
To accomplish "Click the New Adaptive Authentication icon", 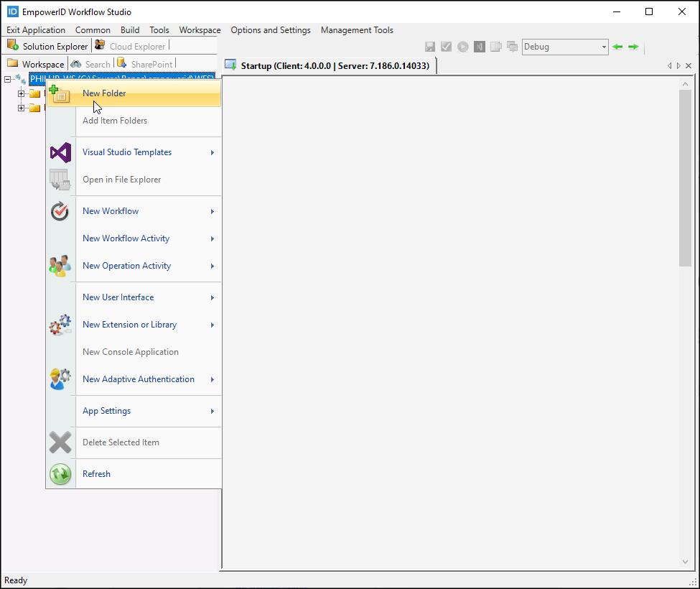I will (60, 379).
